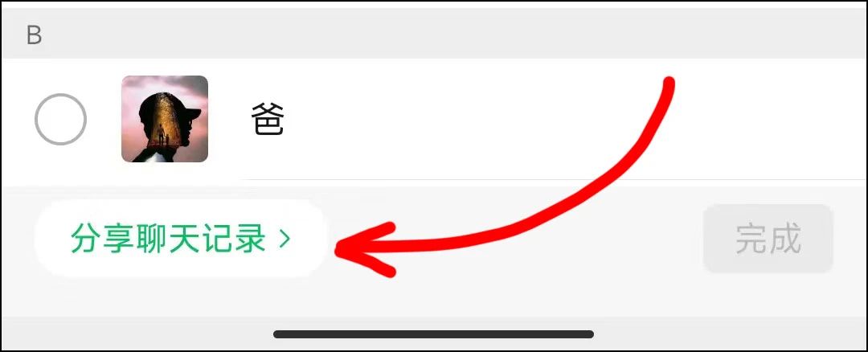This screenshot has width=868, height=352.
Task: Expand the chevron after 分享聊天记录
Action: 285,239
